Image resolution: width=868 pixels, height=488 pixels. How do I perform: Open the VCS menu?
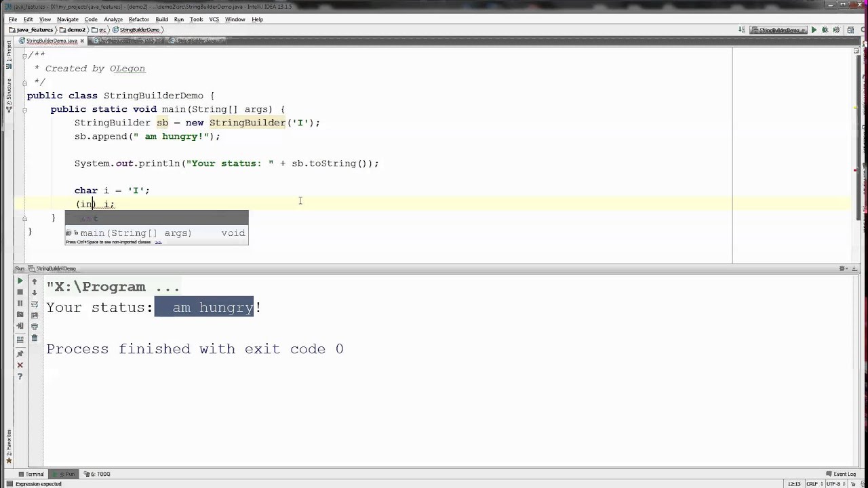pos(214,19)
